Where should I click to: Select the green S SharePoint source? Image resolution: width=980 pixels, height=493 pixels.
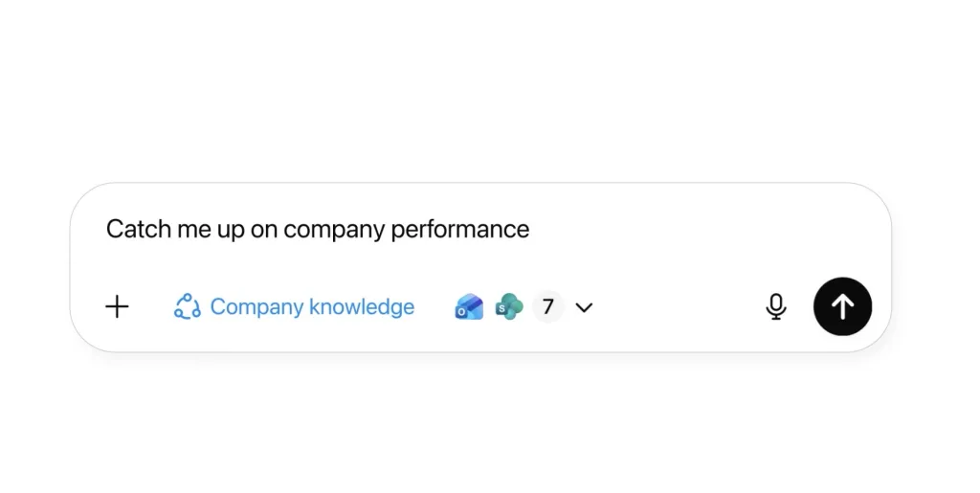pos(509,306)
